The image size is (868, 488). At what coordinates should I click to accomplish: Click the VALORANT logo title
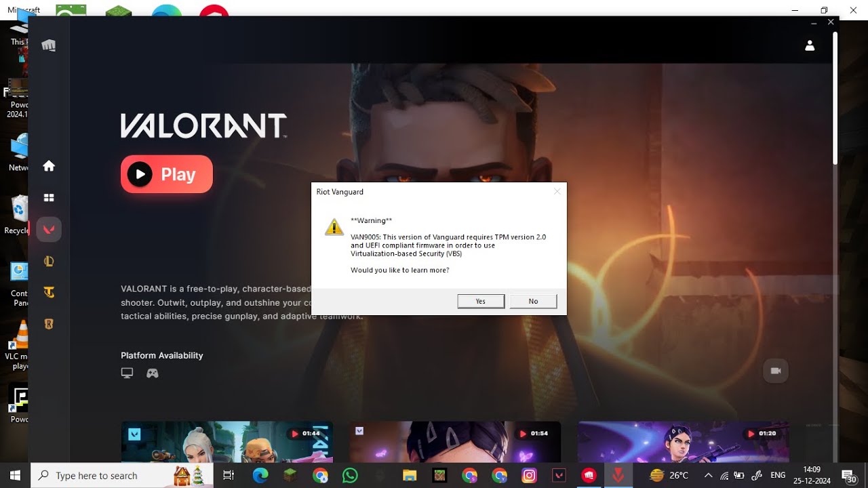pos(203,126)
